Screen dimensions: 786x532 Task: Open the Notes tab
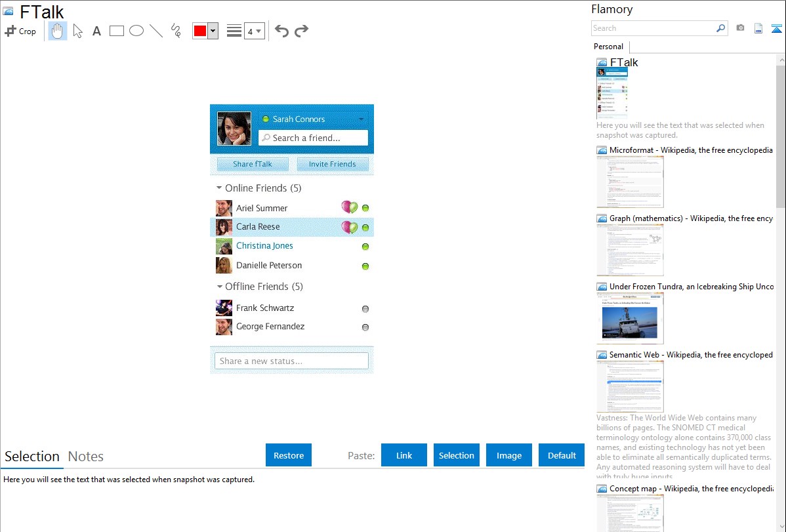(x=86, y=457)
